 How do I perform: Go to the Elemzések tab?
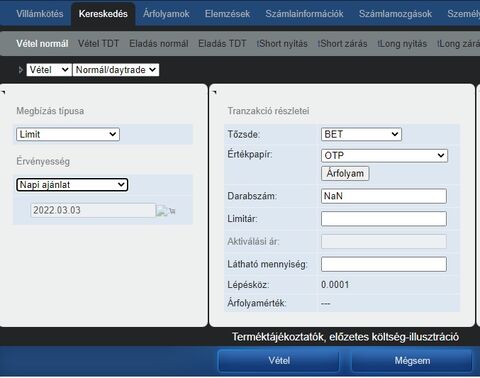click(x=227, y=14)
